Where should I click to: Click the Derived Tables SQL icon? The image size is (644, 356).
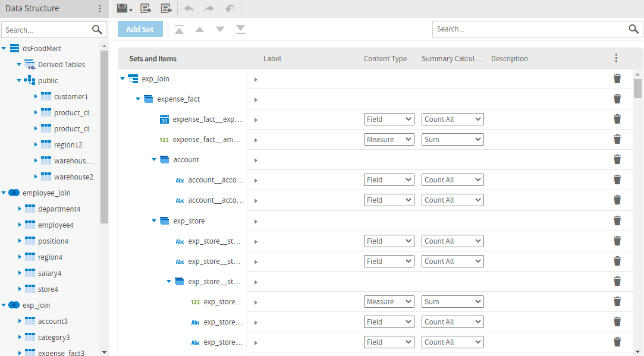click(30, 64)
